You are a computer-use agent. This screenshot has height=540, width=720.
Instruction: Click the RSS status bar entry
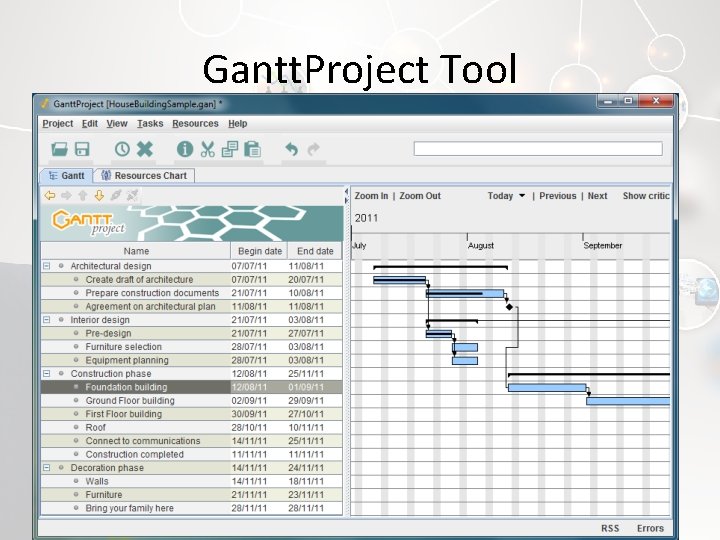pos(610,528)
